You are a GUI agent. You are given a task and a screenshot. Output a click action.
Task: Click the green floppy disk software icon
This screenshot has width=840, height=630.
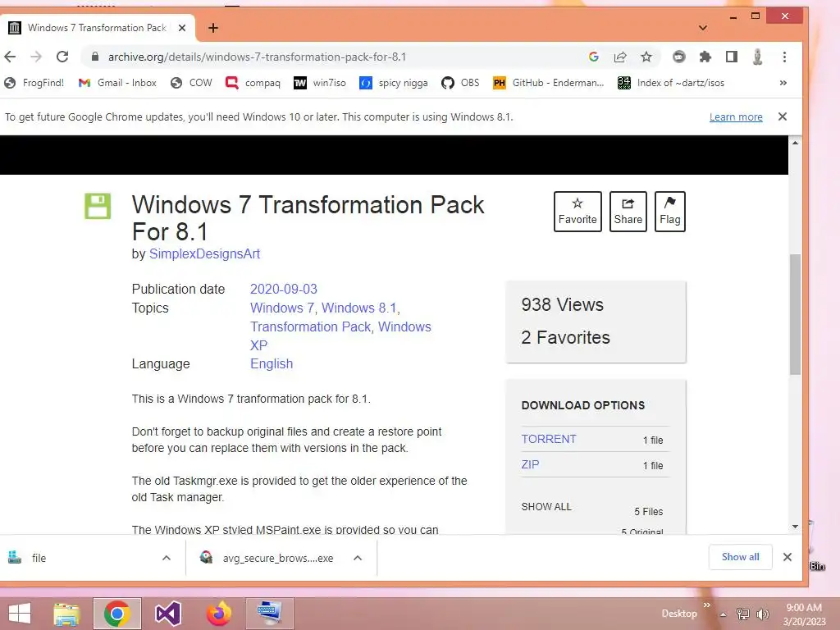[98, 206]
